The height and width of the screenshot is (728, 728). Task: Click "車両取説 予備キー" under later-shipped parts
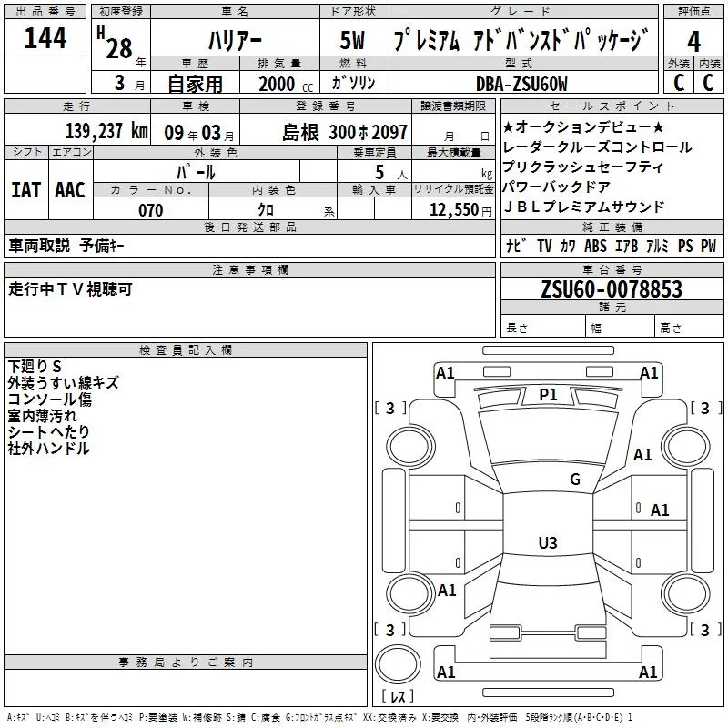[66, 246]
